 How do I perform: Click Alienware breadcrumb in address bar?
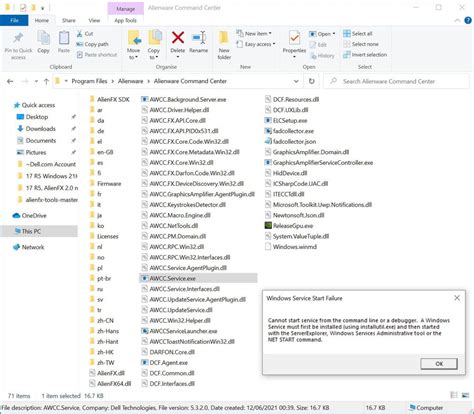tap(130, 81)
